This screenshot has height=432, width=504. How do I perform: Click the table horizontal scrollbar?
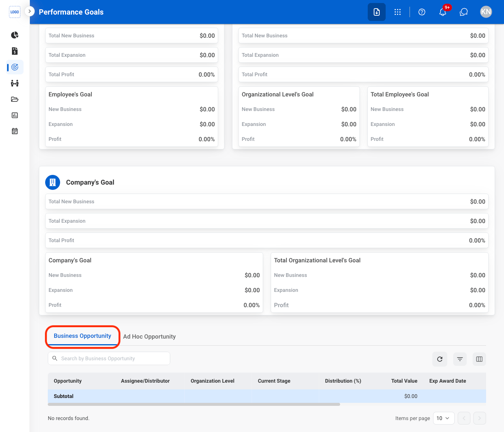[194, 404]
